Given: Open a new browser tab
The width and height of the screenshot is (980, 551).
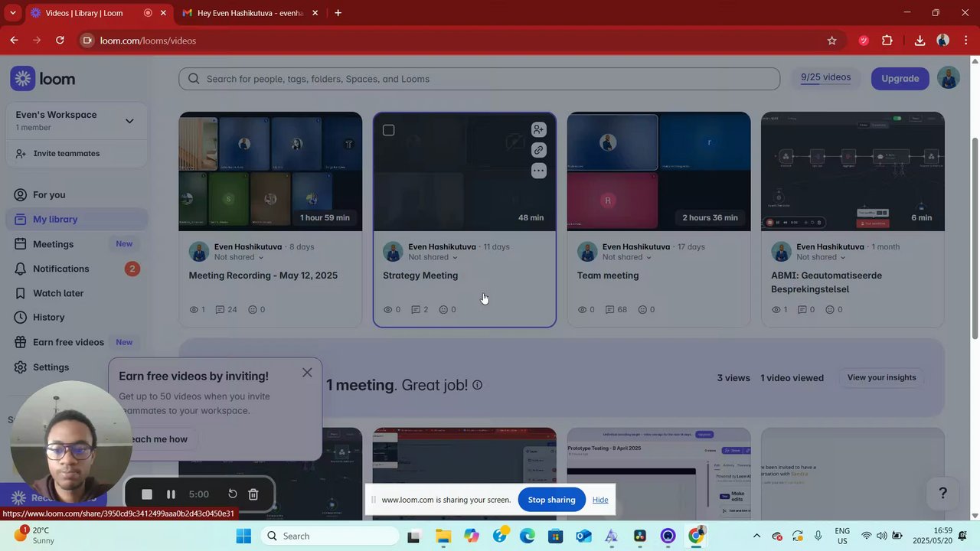Looking at the screenshot, I should tap(338, 13).
